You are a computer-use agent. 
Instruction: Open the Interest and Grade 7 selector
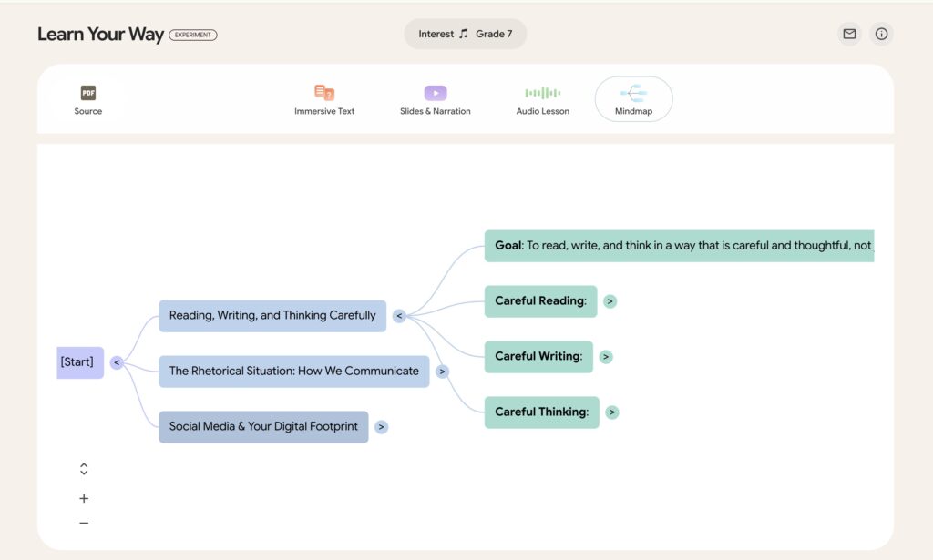click(465, 35)
